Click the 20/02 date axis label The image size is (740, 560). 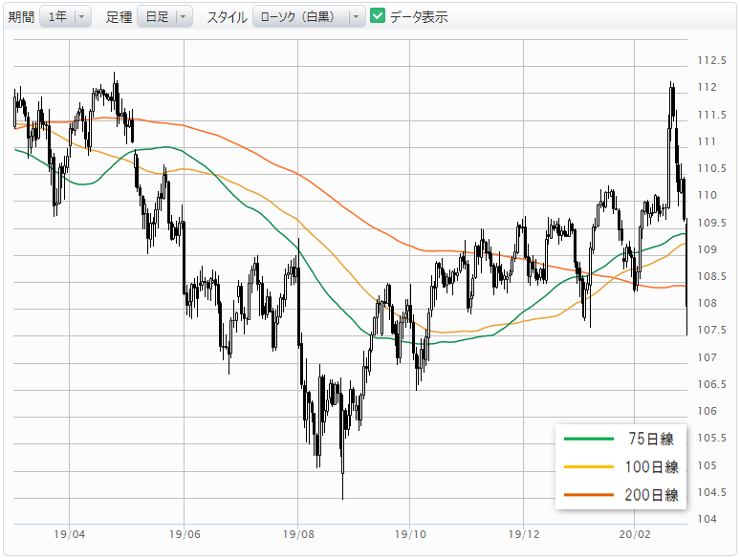pos(635,534)
